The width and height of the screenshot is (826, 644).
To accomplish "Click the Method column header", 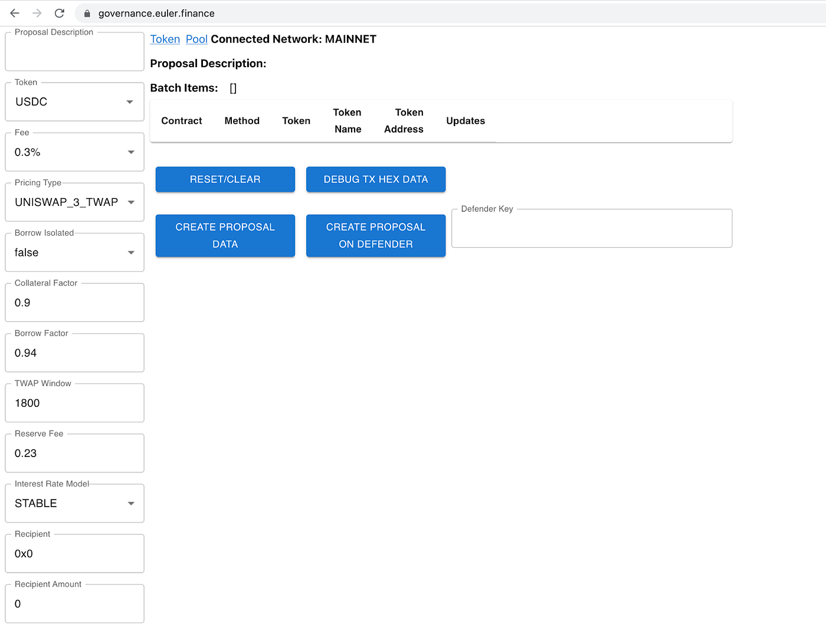I will coord(242,121).
